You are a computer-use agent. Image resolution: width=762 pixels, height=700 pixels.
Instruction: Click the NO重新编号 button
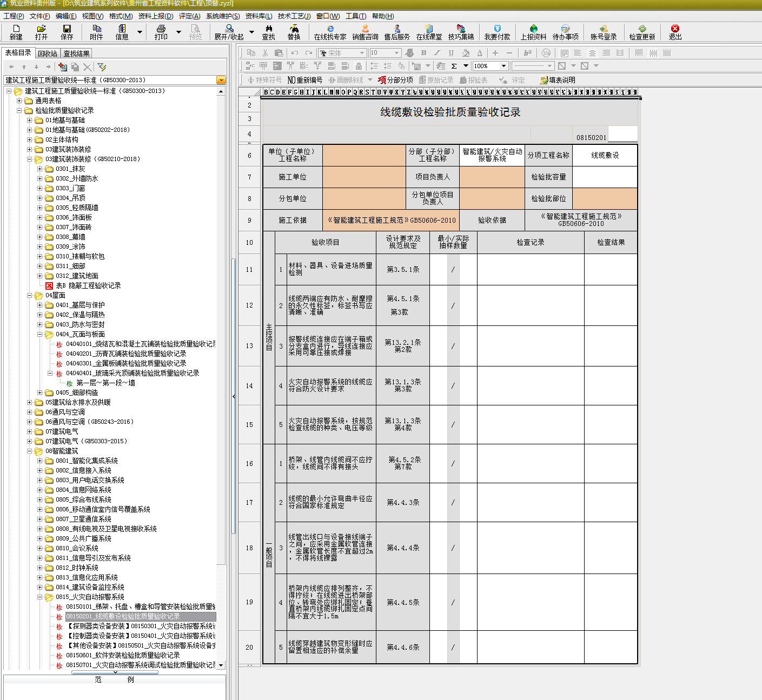(304, 80)
